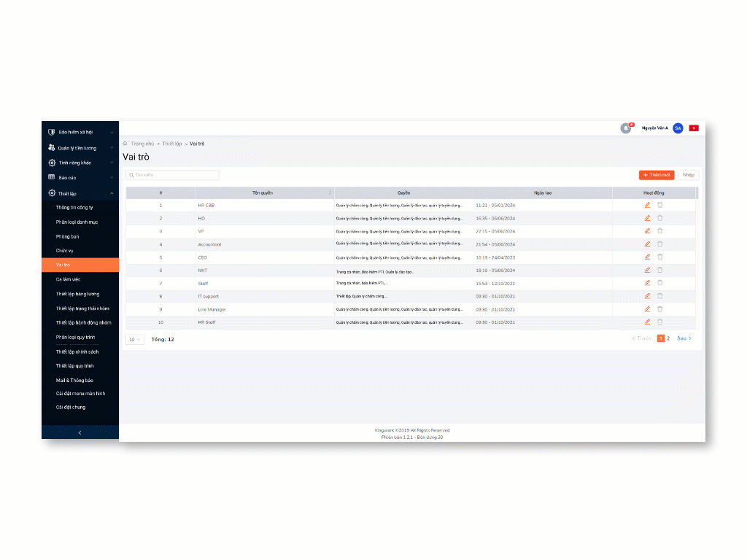Click the Vietnam flag language icon
Viewport: 747px width, 560px height.
[694, 128]
